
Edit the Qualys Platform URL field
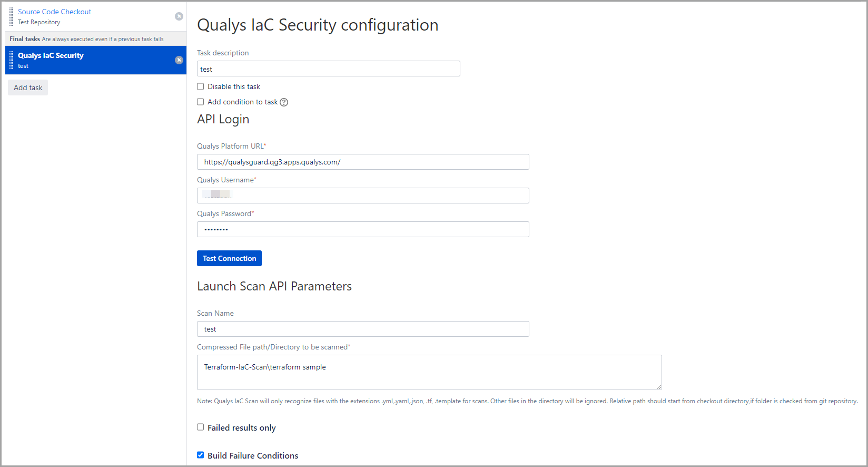click(363, 162)
